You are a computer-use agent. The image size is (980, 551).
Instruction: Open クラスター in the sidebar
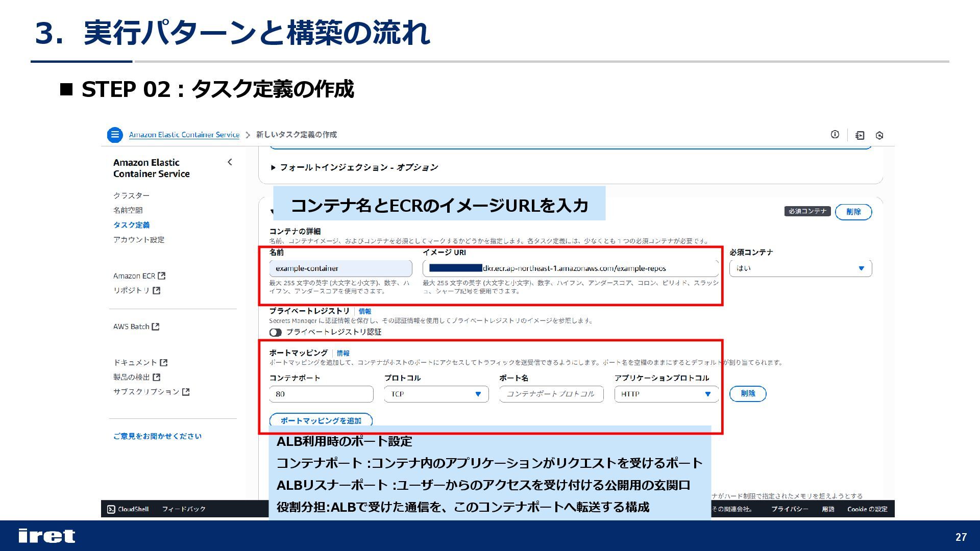pyautogui.click(x=132, y=195)
